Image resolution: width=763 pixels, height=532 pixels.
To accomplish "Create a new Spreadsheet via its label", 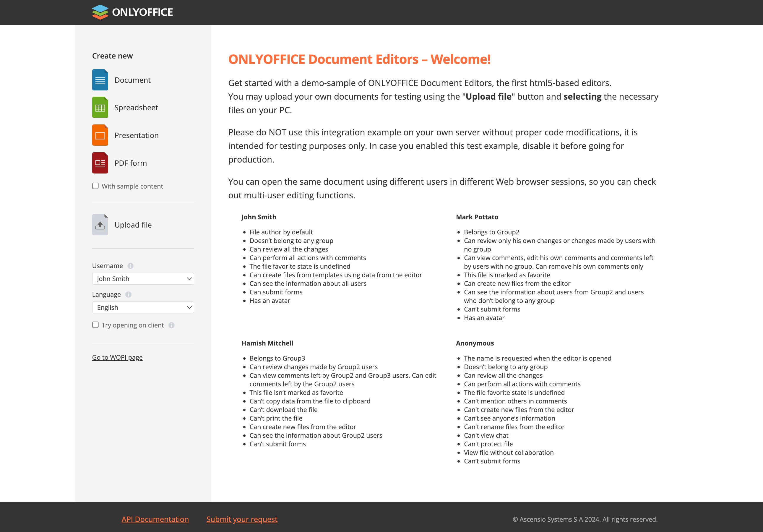I will [136, 108].
